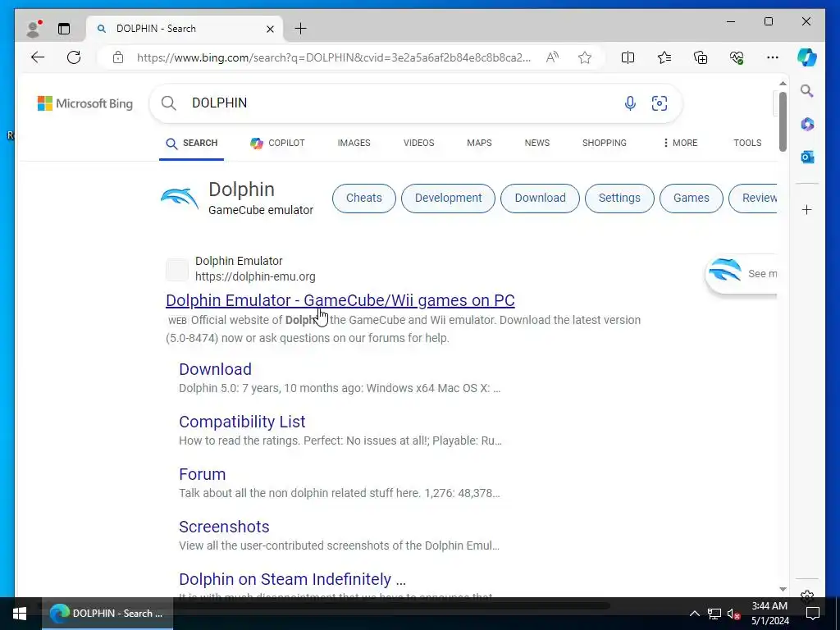Viewport: 840px width, 630px height.
Task: Open the Microsoft 365 sidebar icon
Action: [x=807, y=125]
